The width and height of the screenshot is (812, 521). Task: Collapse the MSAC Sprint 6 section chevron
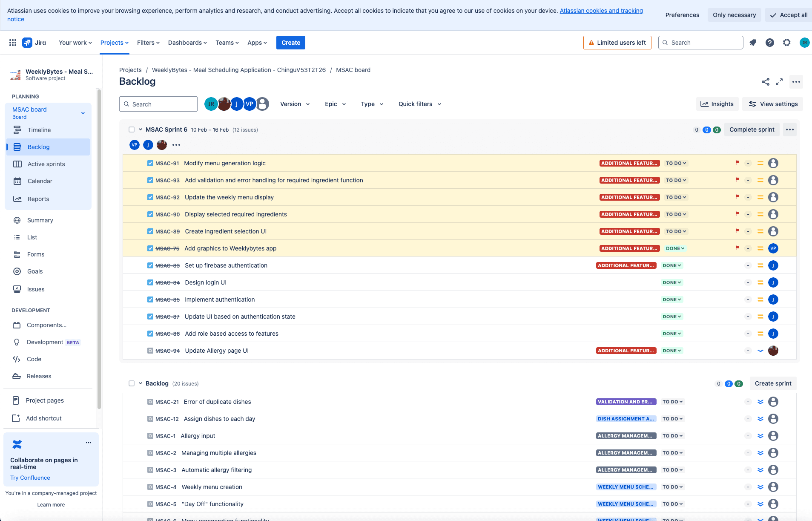[141, 130]
